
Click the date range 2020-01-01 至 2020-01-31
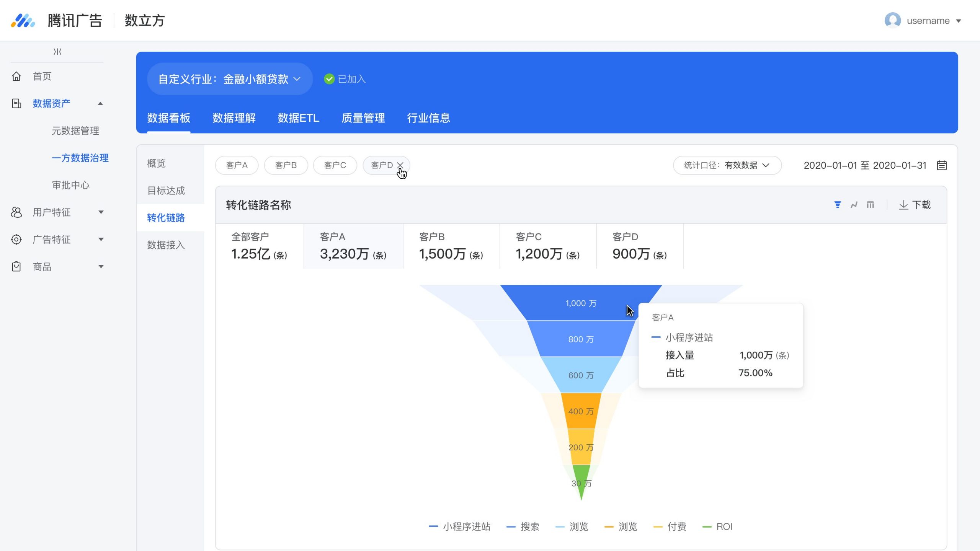[865, 165]
